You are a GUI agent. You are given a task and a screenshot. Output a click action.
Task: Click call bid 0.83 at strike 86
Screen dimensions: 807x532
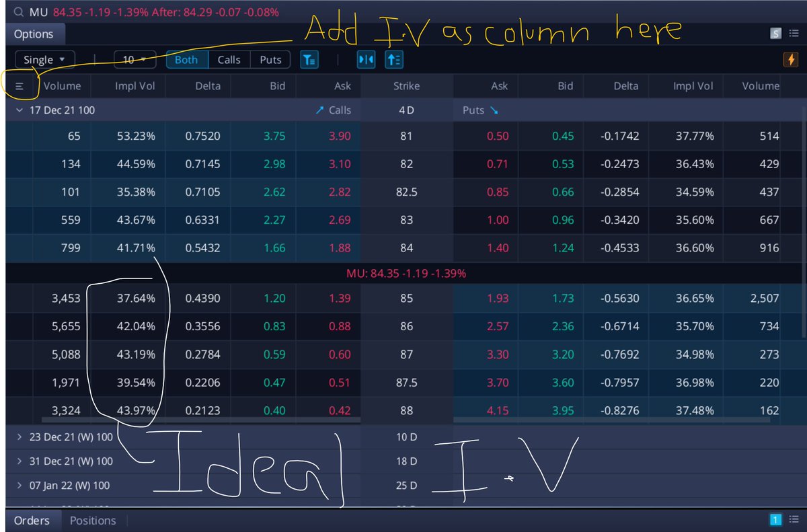pyautogui.click(x=274, y=326)
